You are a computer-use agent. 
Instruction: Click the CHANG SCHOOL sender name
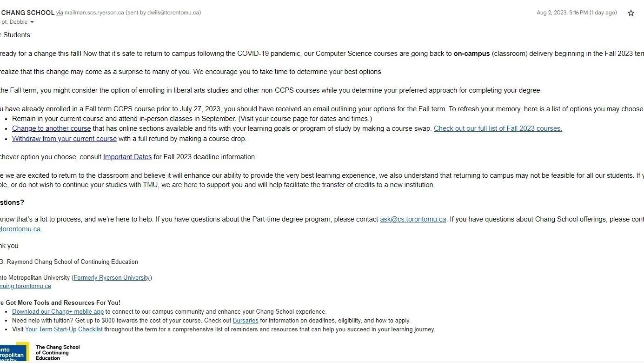pos(28,13)
